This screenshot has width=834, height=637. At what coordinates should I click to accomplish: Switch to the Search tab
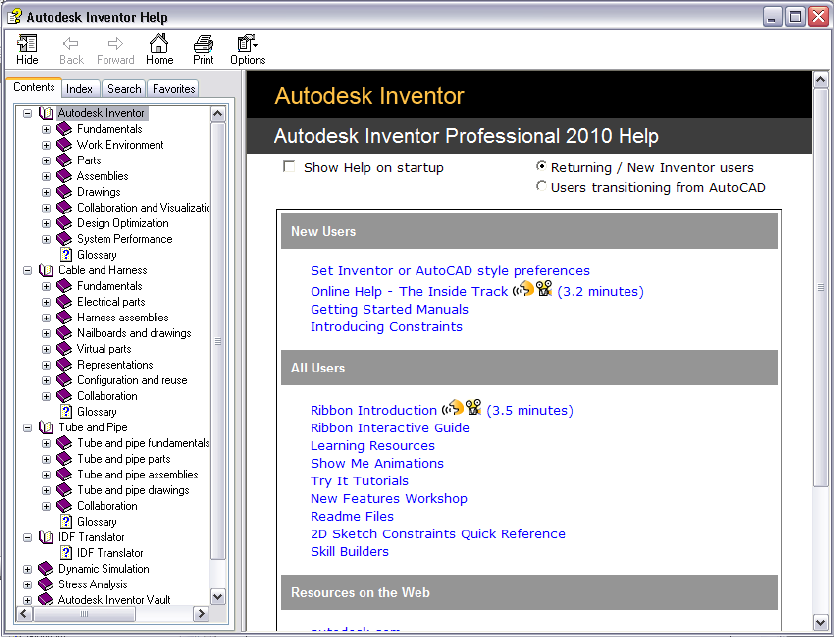click(124, 89)
